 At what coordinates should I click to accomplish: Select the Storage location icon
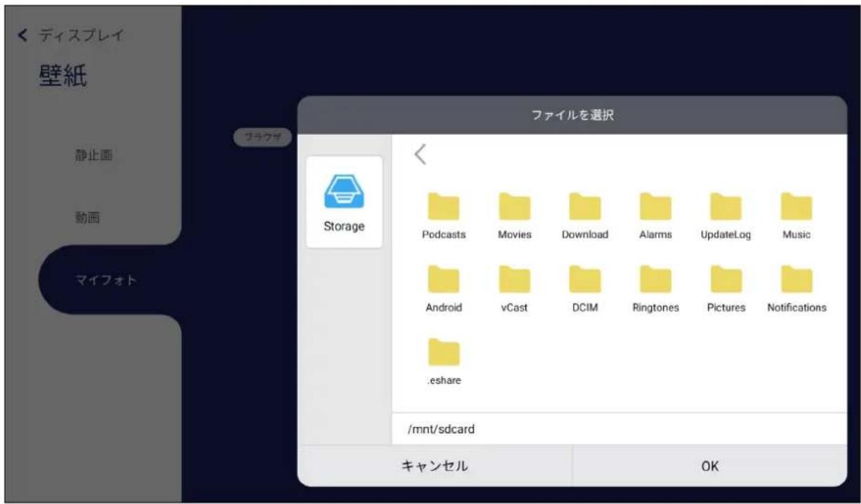(344, 202)
